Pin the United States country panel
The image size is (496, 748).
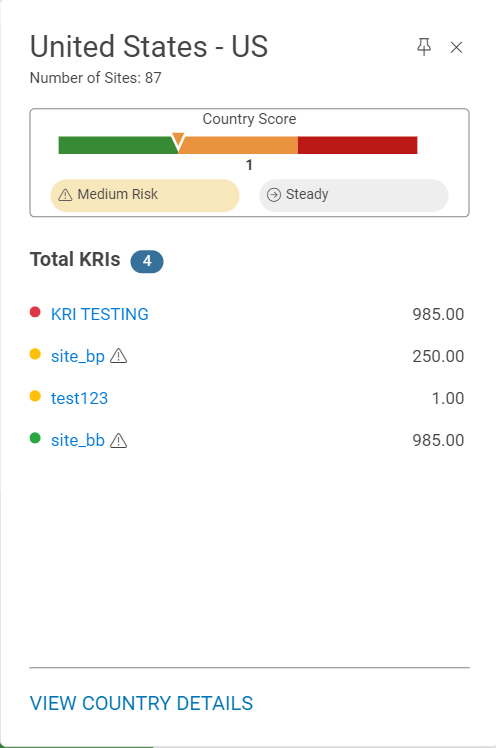[x=424, y=47]
